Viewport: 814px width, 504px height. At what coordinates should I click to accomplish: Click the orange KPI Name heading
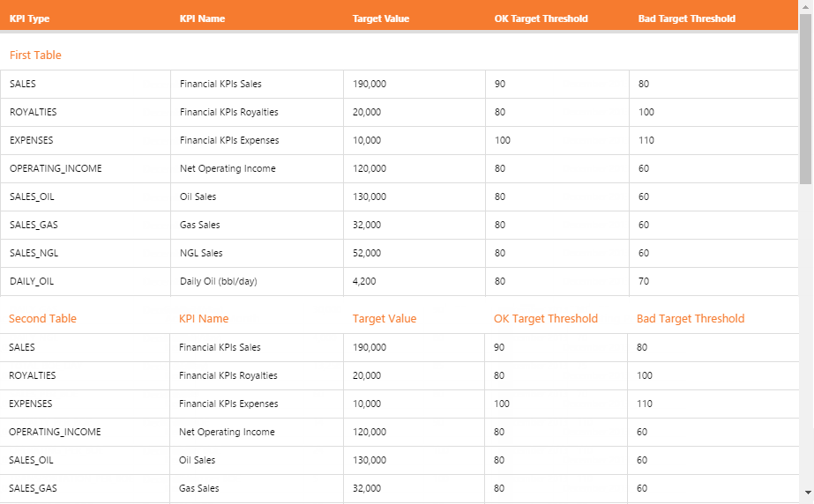click(204, 319)
